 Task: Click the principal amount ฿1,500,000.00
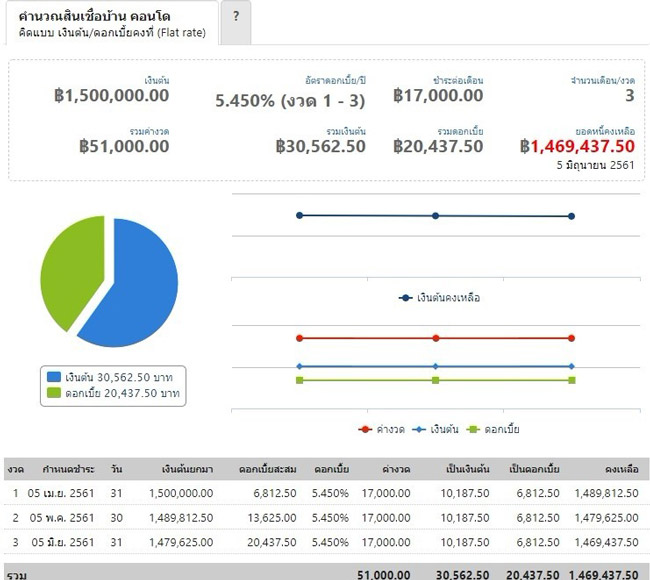(111, 96)
